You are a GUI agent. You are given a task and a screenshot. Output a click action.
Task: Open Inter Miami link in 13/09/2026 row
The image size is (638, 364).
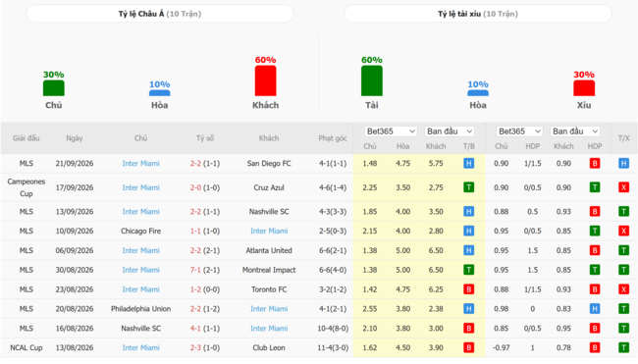pyautogui.click(x=140, y=212)
